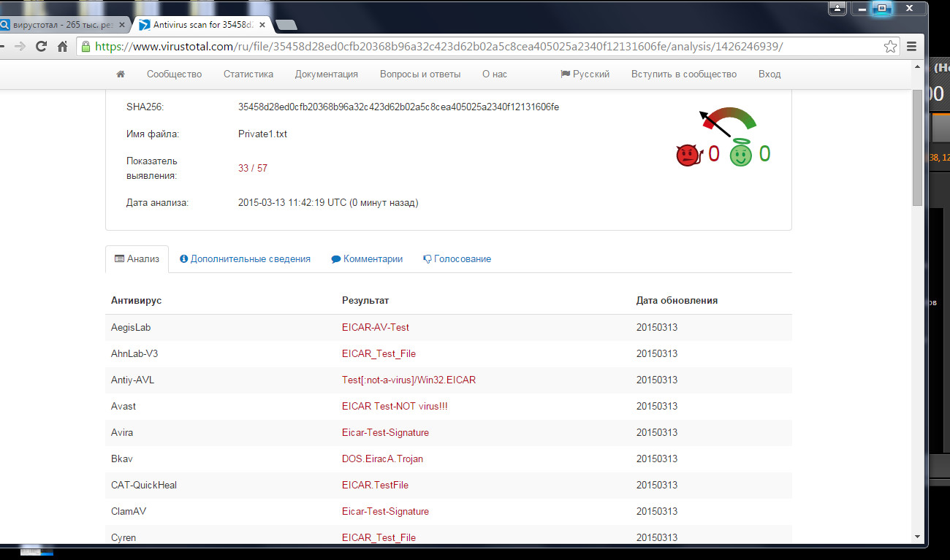Open the О нас menu item
Image resolution: width=950 pixels, height=560 pixels.
tap(495, 74)
